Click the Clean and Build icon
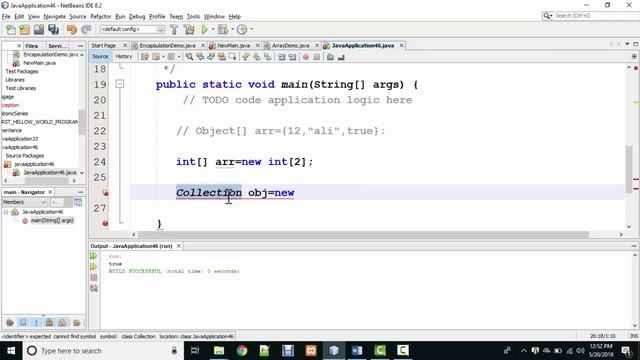 point(189,29)
